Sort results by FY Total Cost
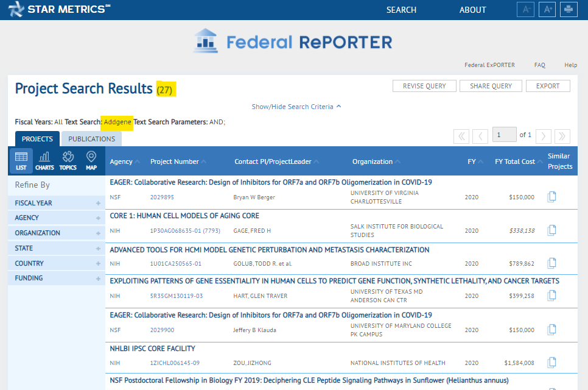 [x=518, y=161]
